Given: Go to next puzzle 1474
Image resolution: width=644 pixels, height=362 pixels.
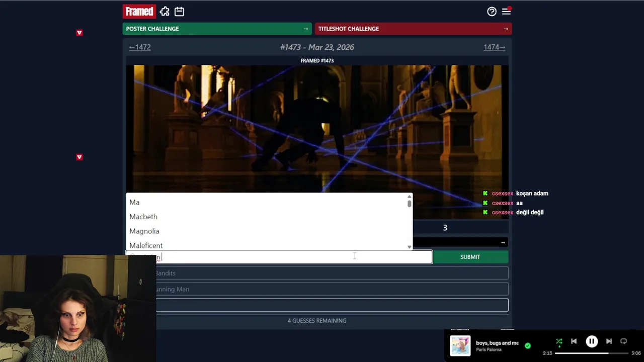Looking at the screenshot, I should point(495,47).
